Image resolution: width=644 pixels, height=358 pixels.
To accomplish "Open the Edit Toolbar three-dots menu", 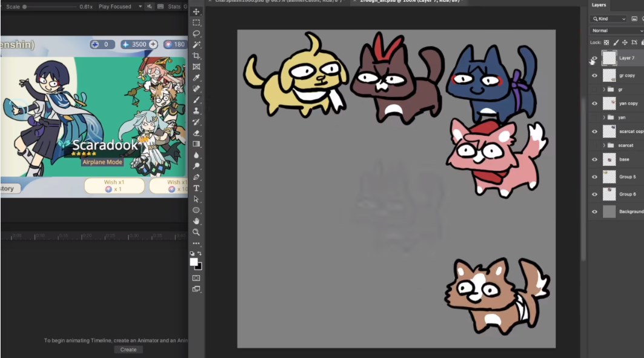I will point(196,244).
